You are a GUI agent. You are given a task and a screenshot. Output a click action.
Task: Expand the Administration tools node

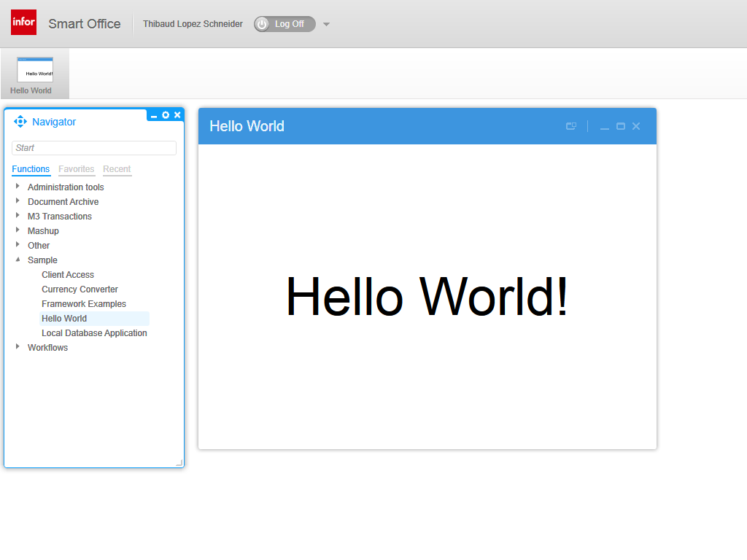coord(18,187)
